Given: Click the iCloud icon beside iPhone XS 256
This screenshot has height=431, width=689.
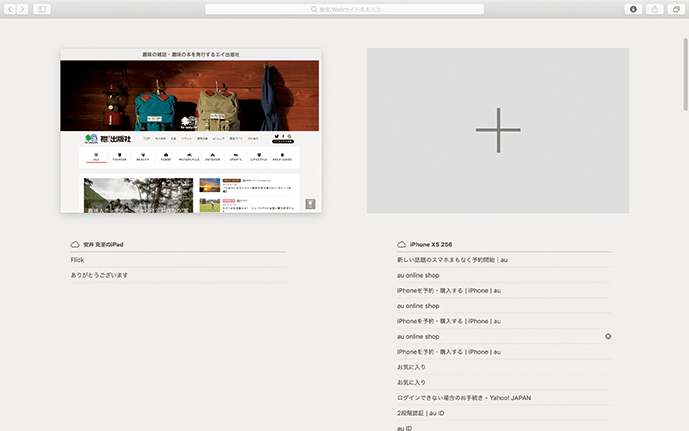Looking at the screenshot, I should point(401,244).
